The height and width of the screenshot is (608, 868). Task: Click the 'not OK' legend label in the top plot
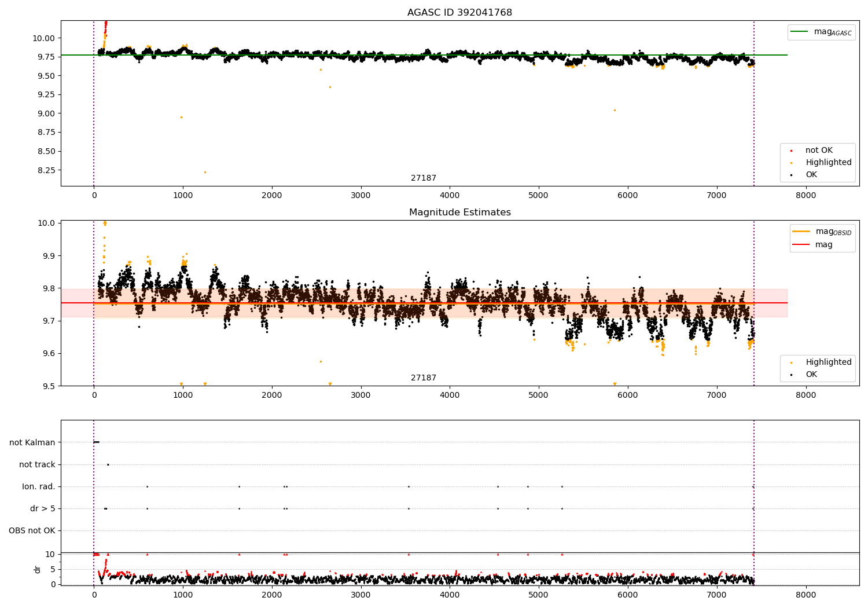[819, 150]
